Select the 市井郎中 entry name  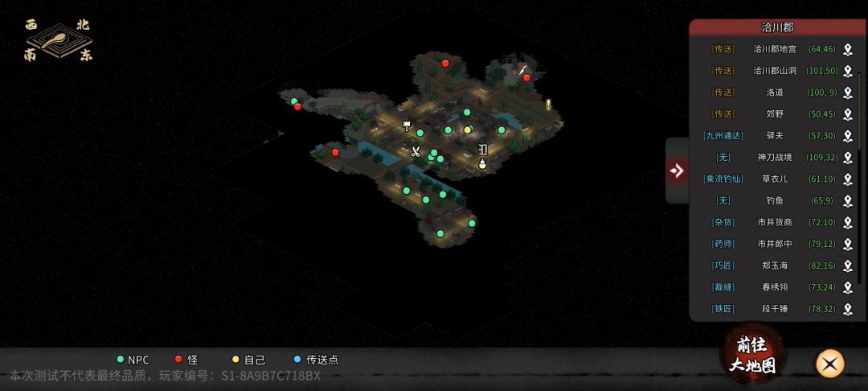tap(775, 244)
